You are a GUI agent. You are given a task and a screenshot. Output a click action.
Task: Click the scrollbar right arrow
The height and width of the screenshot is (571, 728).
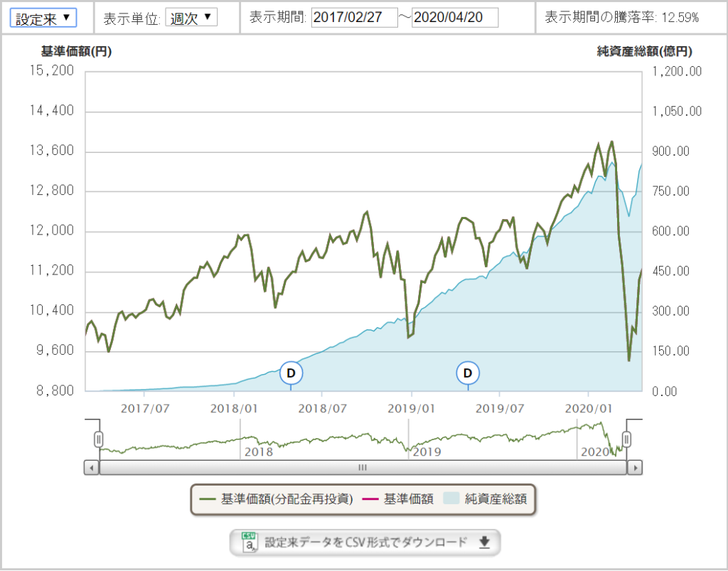coord(635,467)
